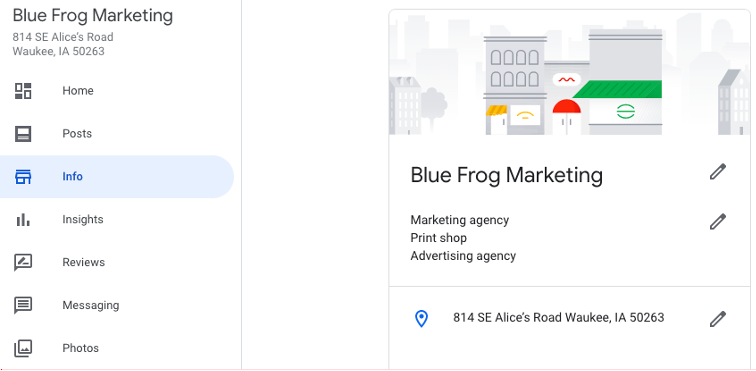Click the Posts icon in sidebar
The width and height of the screenshot is (756, 371).
23,134
